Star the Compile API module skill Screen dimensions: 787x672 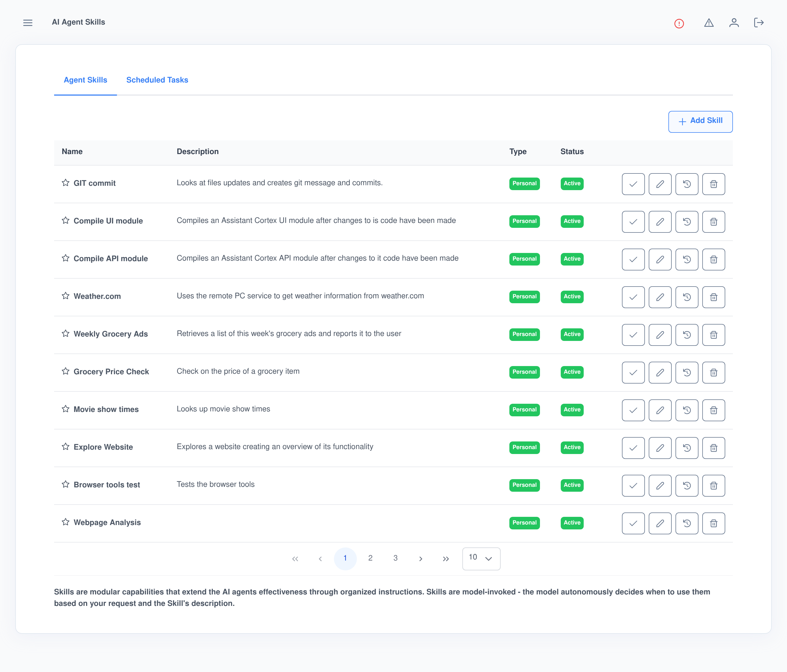pyautogui.click(x=66, y=258)
